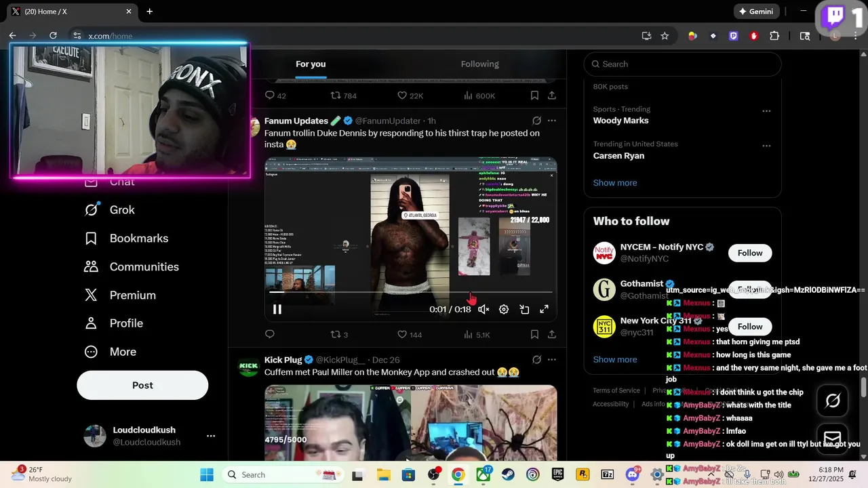Click the purple P extension icon
The width and height of the screenshot is (868, 488).
[x=733, y=36]
